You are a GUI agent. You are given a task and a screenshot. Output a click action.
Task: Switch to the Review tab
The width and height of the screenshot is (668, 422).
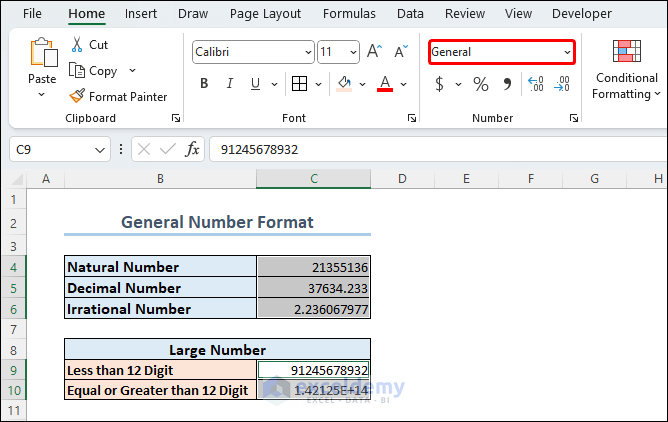(x=465, y=14)
